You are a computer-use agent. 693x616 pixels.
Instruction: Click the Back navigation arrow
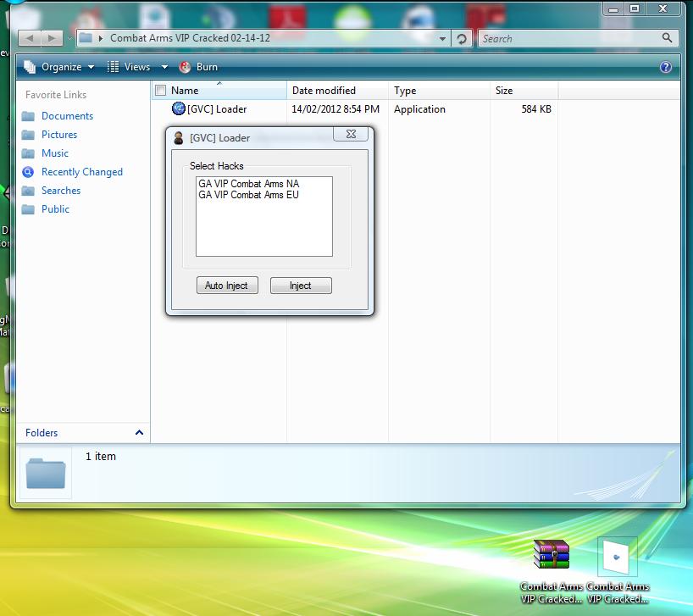[x=30, y=38]
